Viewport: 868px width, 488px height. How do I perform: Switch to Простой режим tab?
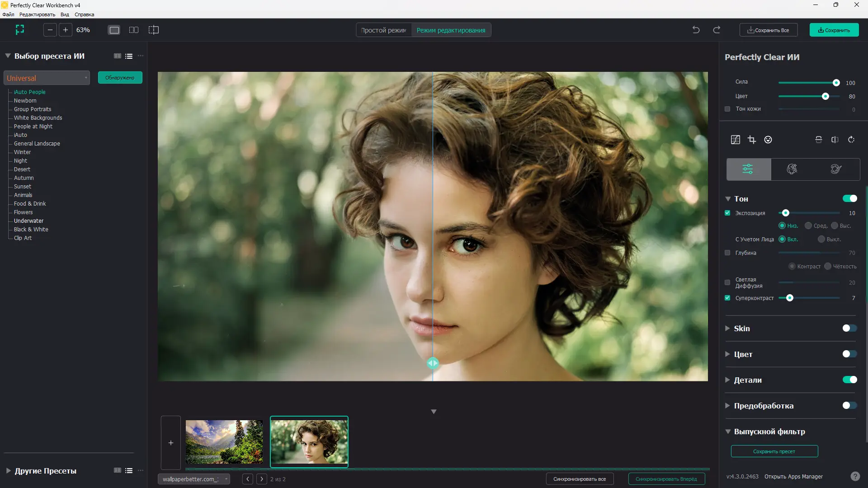383,30
